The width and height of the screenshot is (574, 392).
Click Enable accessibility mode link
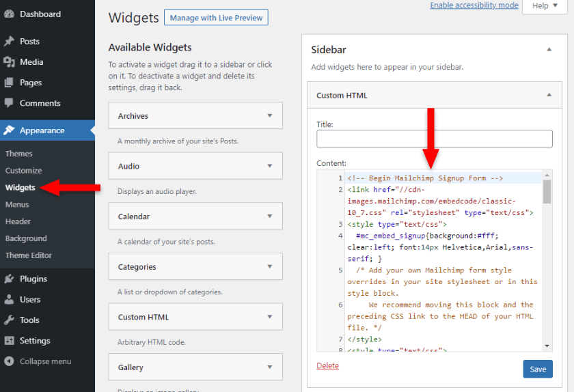point(474,5)
